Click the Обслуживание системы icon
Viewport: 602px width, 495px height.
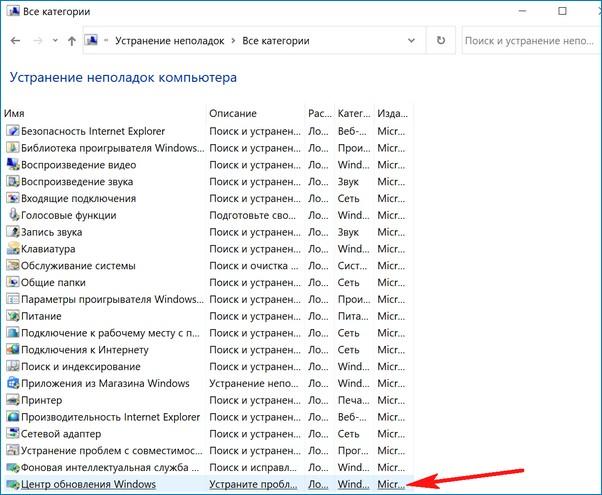tap(13, 266)
